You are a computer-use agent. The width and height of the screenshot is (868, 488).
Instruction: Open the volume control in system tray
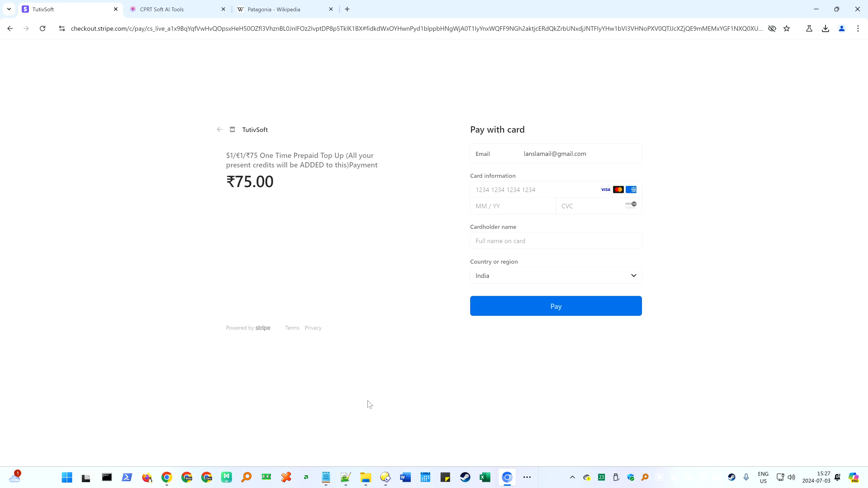pos(791,477)
